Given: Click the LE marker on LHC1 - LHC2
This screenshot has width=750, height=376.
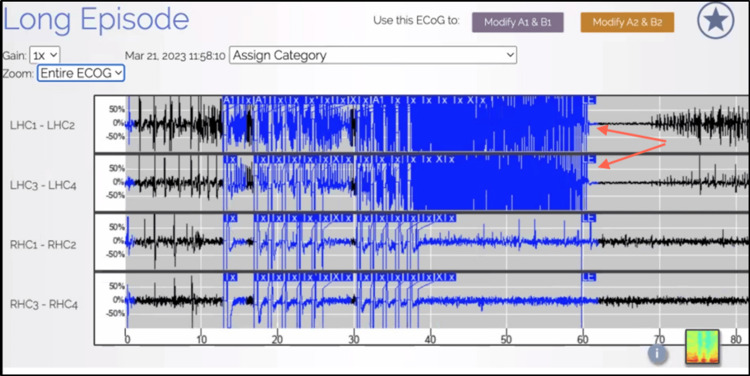Looking at the screenshot, I should pyautogui.click(x=589, y=100).
